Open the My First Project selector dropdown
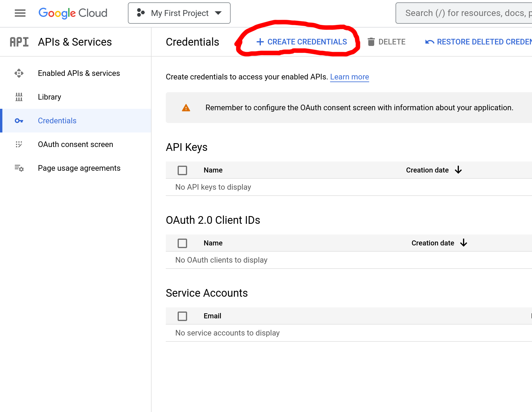Image resolution: width=532 pixels, height=412 pixels. 179,13
